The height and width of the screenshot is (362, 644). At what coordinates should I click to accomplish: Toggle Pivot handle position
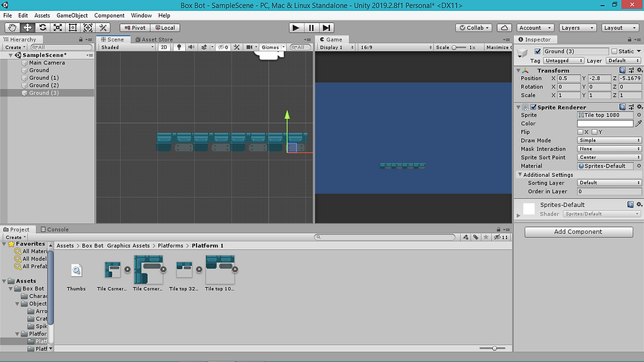click(135, 28)
